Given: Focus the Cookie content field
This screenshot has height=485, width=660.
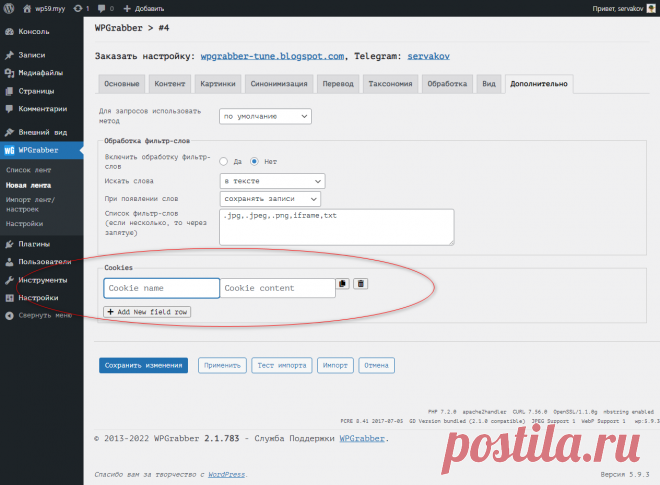Looking at the screenshot, I should 277,288.
